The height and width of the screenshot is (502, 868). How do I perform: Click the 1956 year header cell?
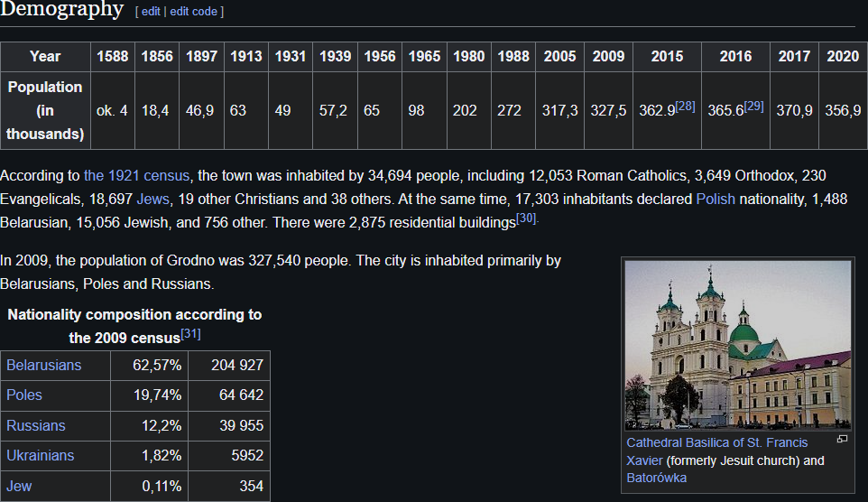click(380, 57)
